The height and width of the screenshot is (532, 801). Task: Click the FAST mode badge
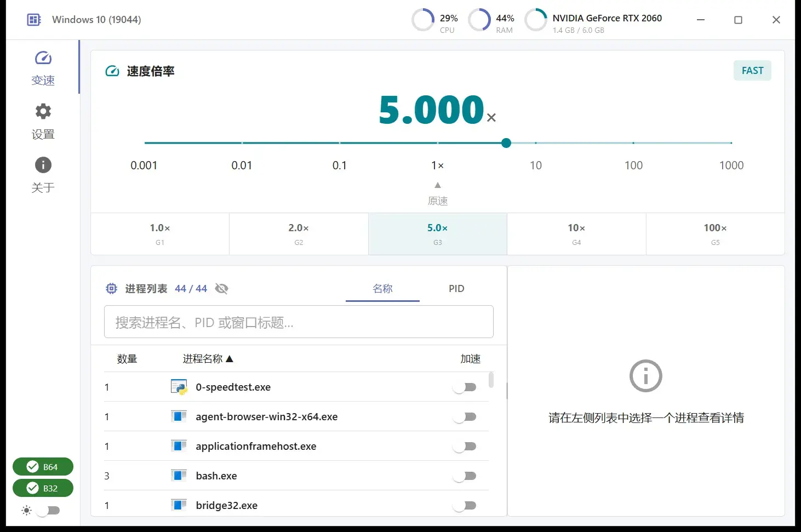(752, 71)
